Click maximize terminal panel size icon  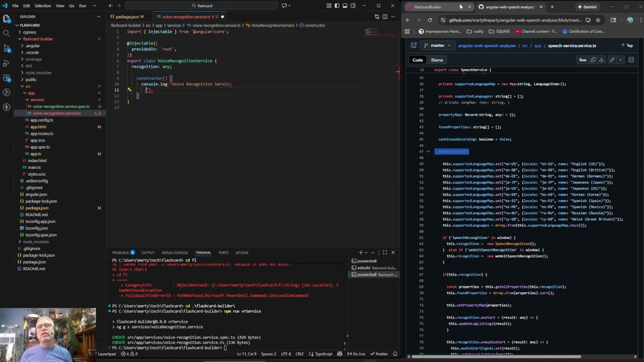385,252
